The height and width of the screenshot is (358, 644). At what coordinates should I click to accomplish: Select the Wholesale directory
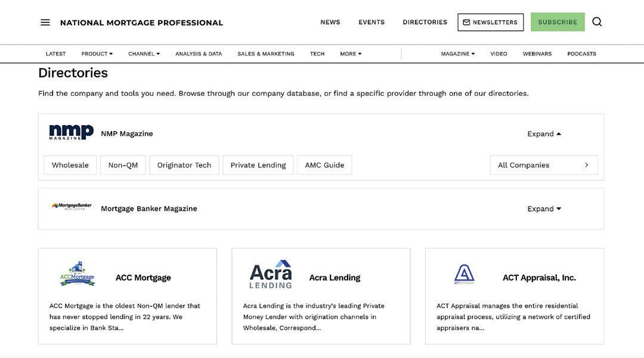point(70,165)
